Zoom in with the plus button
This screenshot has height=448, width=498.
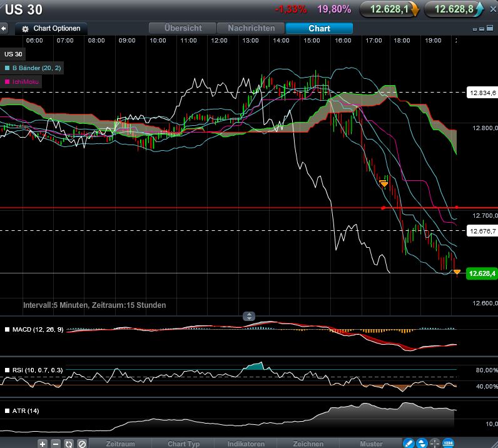point(43,444)
